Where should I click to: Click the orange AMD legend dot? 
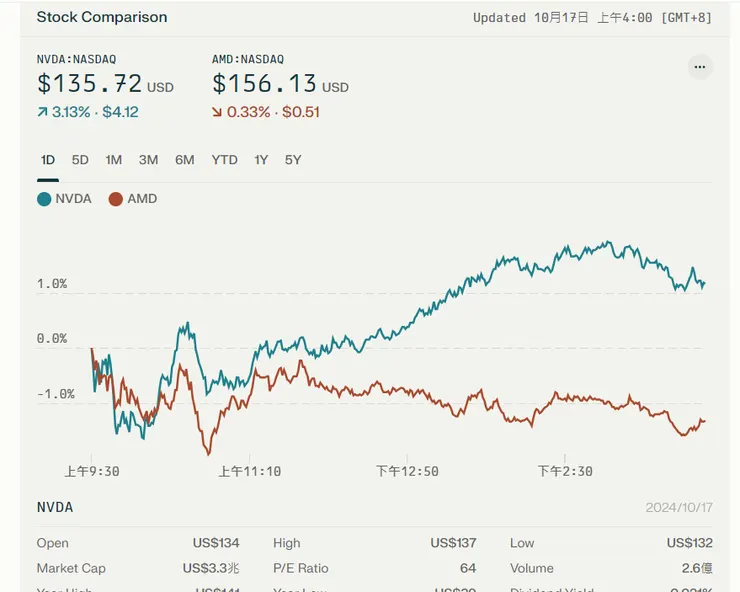pyautogui.click(x=116, y=199)
